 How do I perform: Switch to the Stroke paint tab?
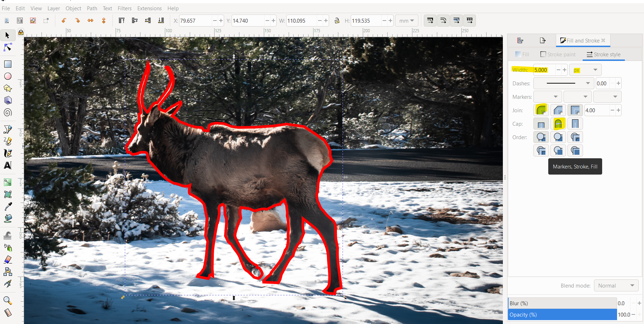point(558,54)
